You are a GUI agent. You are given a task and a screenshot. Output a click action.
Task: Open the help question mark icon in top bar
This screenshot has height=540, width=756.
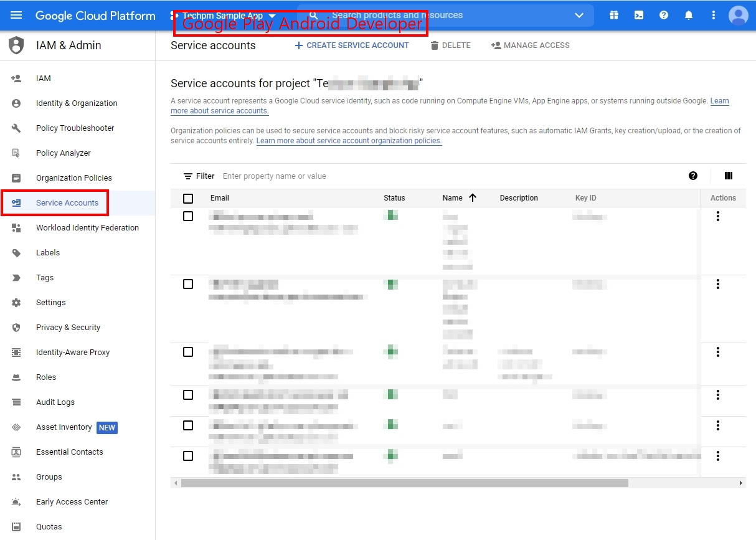[x=664, y=15]
